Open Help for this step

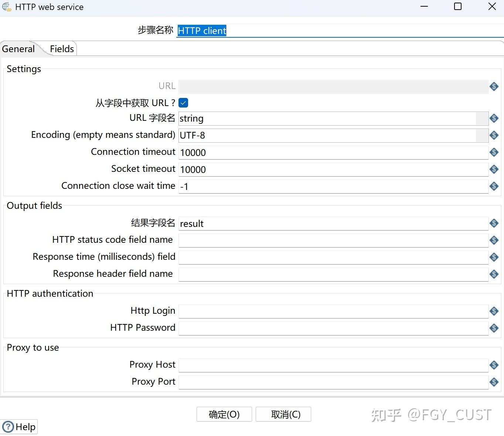click(19, 427)
